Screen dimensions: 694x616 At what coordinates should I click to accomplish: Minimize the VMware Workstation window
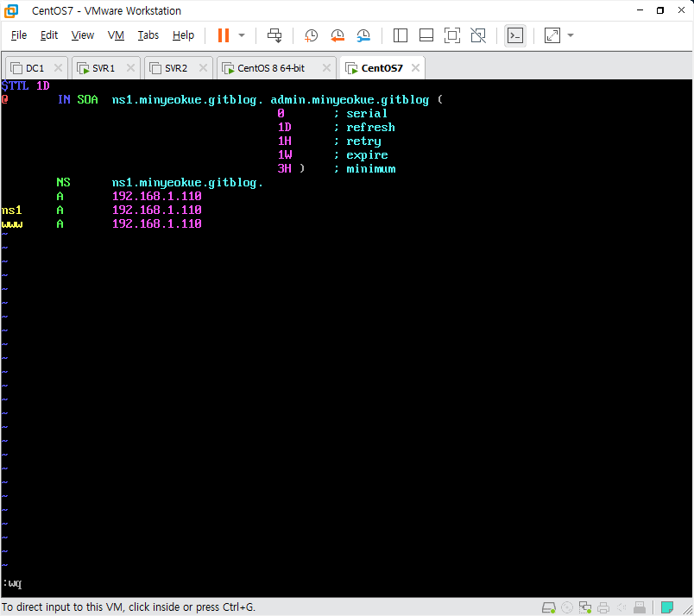click(x=640, y=10)
